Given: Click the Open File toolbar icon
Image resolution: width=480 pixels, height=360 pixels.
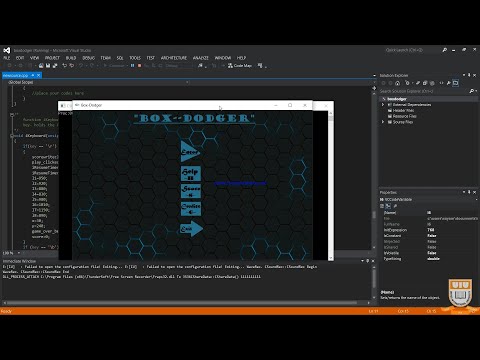Looking at the screenshot, I should (41, 66).
